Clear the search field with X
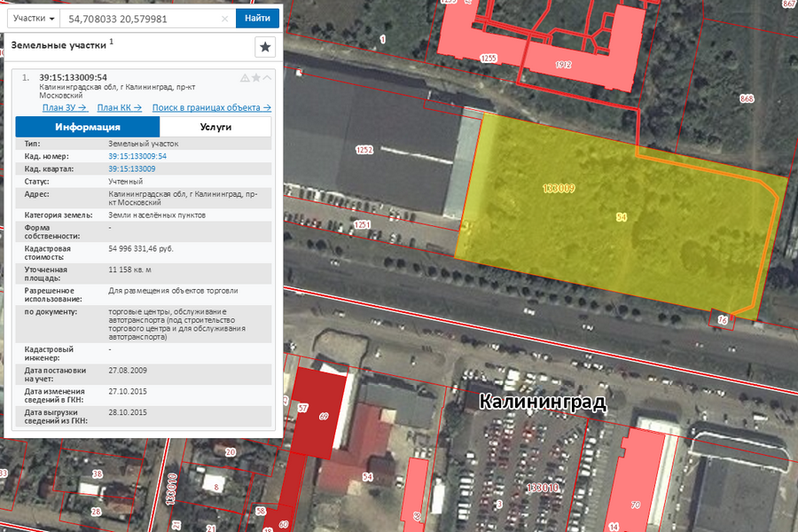Image resolution: width=798 pixels, height=532 pixels. pyautogui.click(x=223, y=19)
